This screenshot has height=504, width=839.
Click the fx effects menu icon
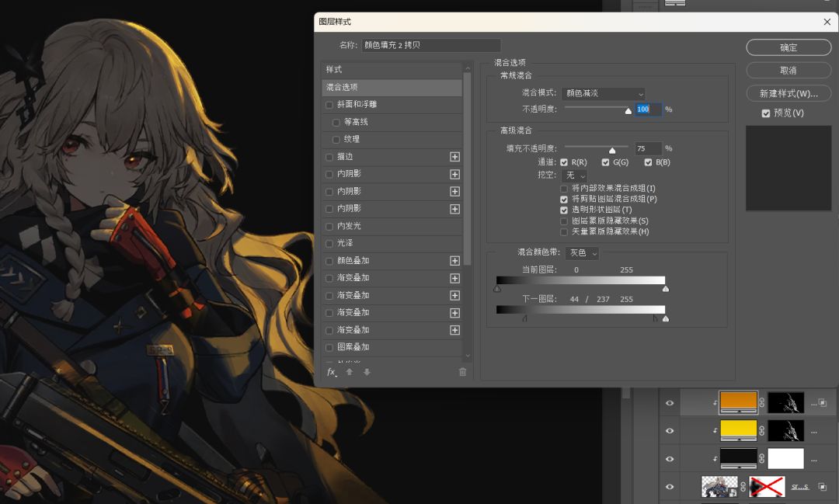(332, 372)
